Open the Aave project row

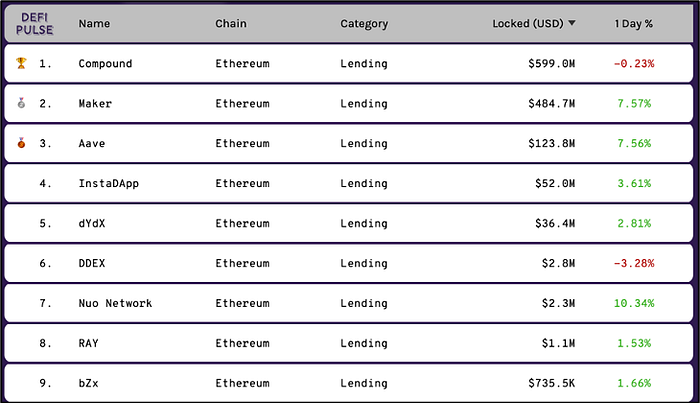[x=349, y=143]
